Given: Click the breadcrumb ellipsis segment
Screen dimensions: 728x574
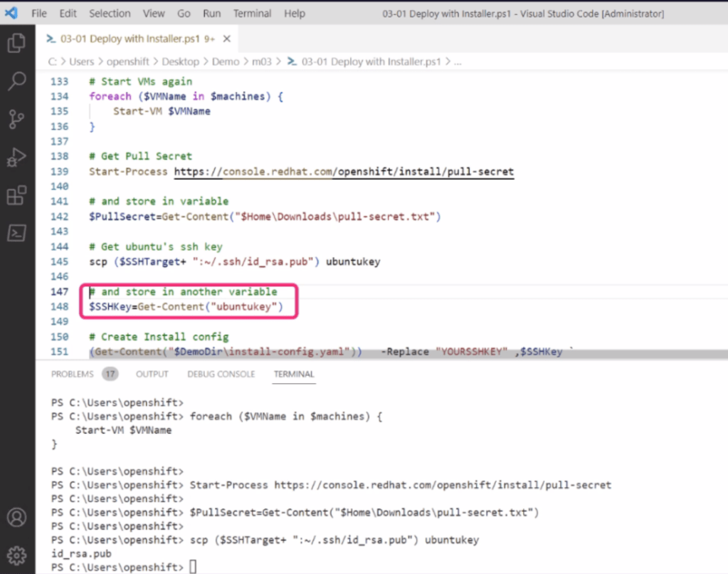Looking at the screenshot, I should 458,61.
